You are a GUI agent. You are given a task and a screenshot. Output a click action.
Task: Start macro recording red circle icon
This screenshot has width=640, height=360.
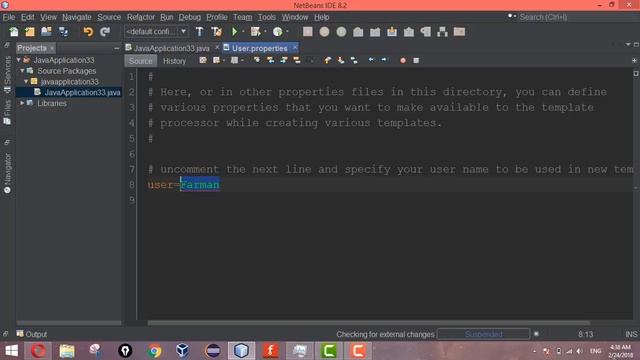point(403,60)
